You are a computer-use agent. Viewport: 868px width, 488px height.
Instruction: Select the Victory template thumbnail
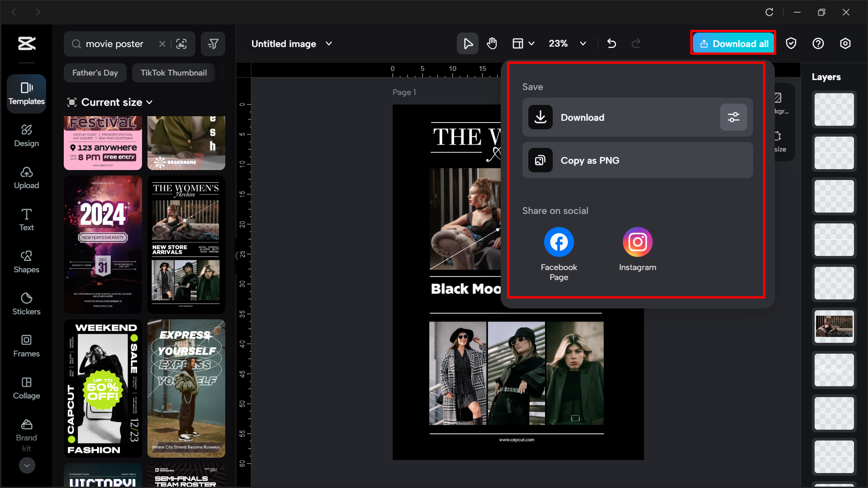[103, 475]
